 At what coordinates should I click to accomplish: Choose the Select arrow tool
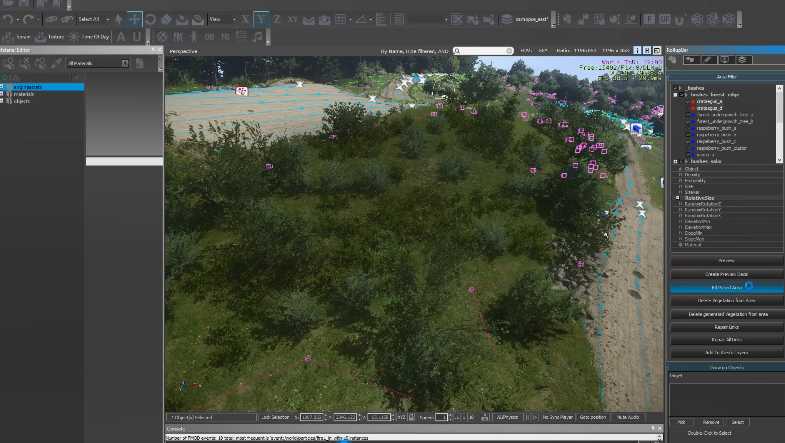click(x=119, y=20)
